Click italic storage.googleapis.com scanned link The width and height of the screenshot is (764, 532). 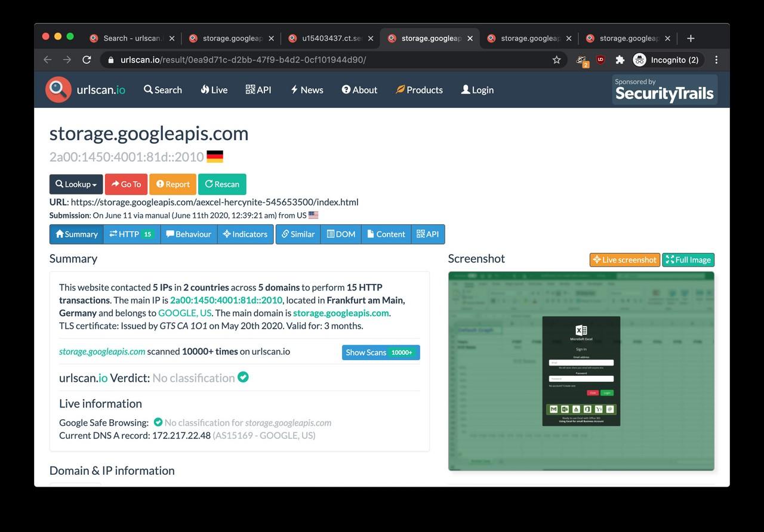pyautogui.click(x=102, y=351)
